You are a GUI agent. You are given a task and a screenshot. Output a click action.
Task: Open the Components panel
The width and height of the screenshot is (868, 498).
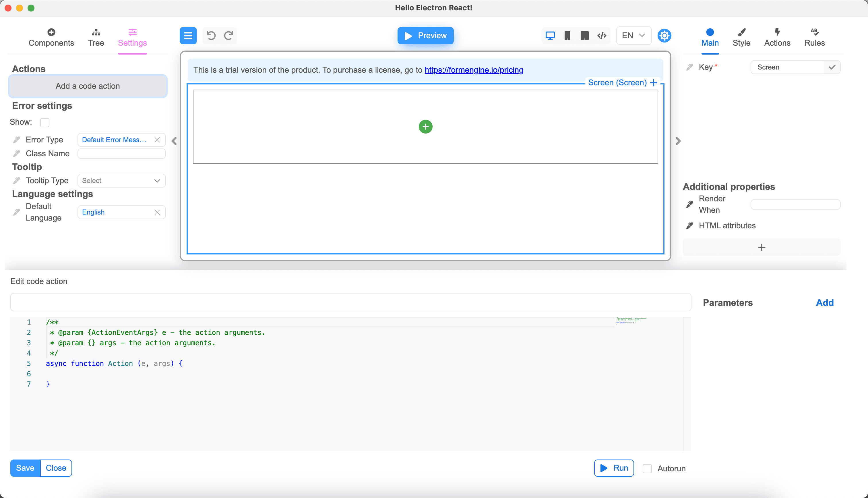[x=51, y=37]
